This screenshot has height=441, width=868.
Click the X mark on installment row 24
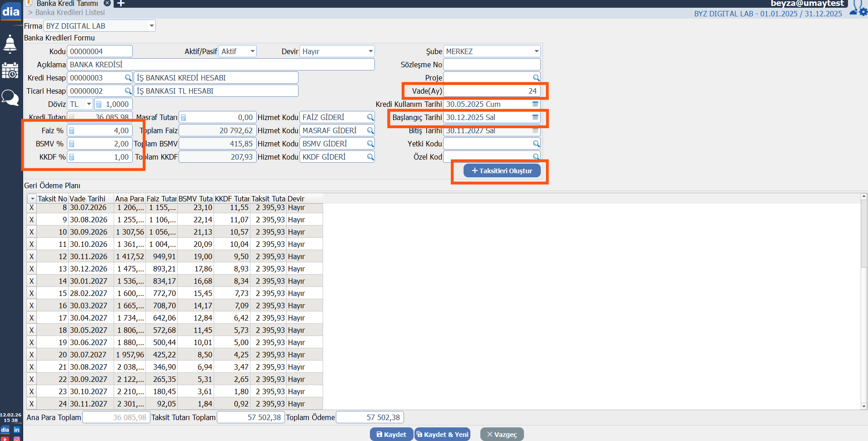click(x=31, y=404)
